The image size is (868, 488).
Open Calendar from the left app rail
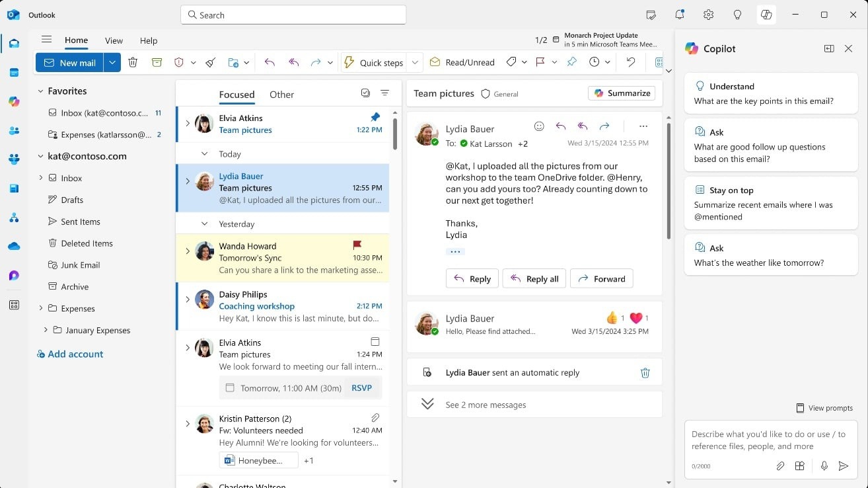point(14,73)
